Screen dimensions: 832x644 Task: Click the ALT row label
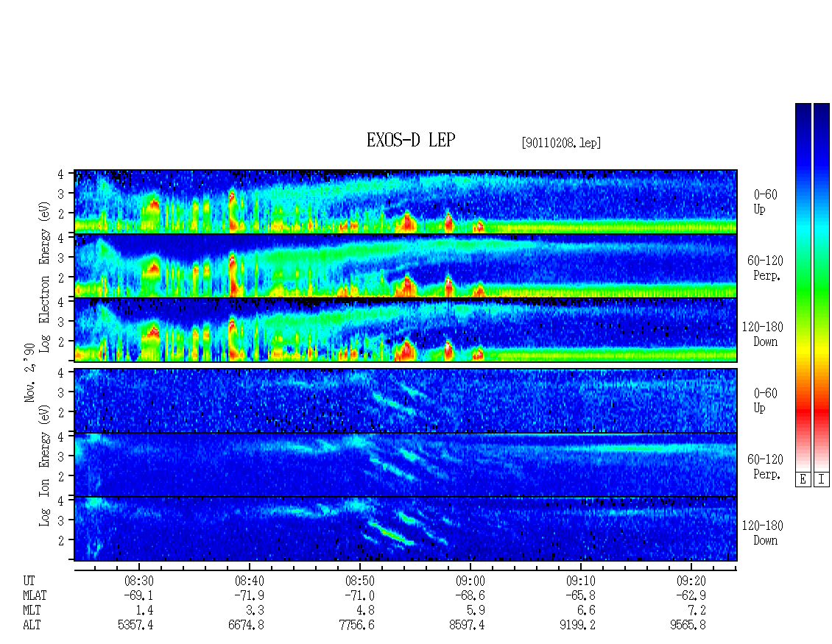point(32,625)
